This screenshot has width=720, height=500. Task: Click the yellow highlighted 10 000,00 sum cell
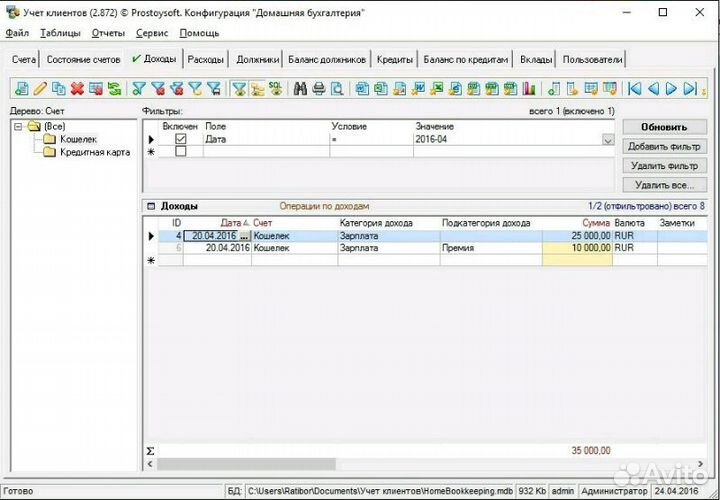click(577, 248)
